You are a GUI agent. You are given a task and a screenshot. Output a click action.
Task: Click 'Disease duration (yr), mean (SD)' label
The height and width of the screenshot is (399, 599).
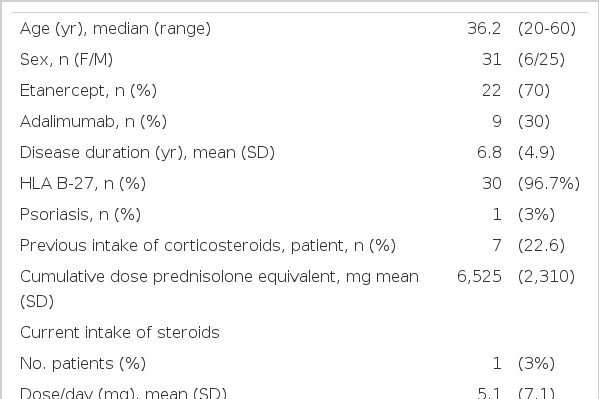pyautogui.click(x=147, y=152)
